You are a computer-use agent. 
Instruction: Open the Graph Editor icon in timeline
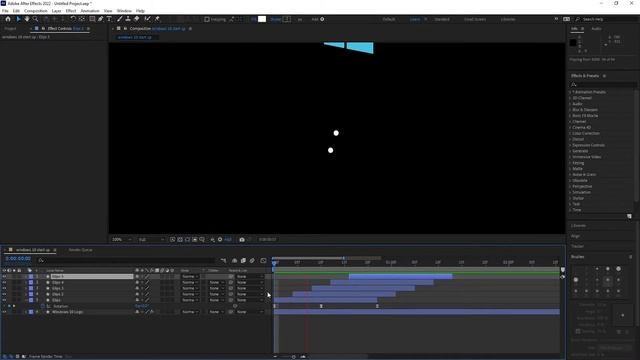pos(263,260)
